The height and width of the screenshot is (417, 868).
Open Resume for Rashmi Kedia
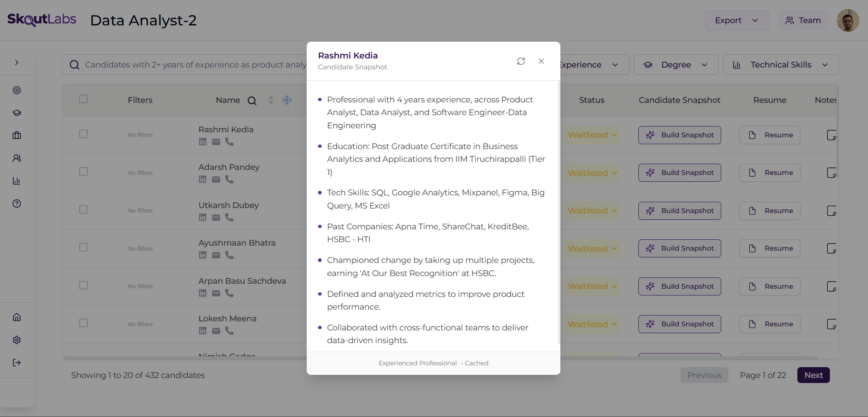770,135
